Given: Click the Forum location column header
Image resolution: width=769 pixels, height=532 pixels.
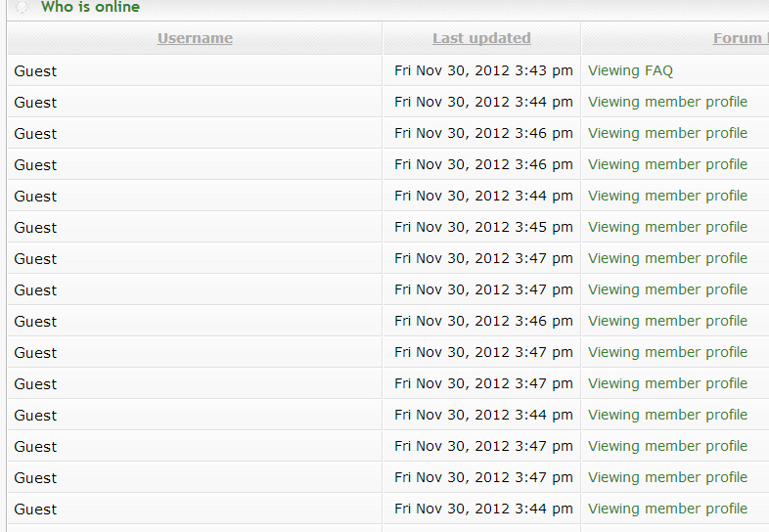Looking at the screenshot, I should (741, 38).
